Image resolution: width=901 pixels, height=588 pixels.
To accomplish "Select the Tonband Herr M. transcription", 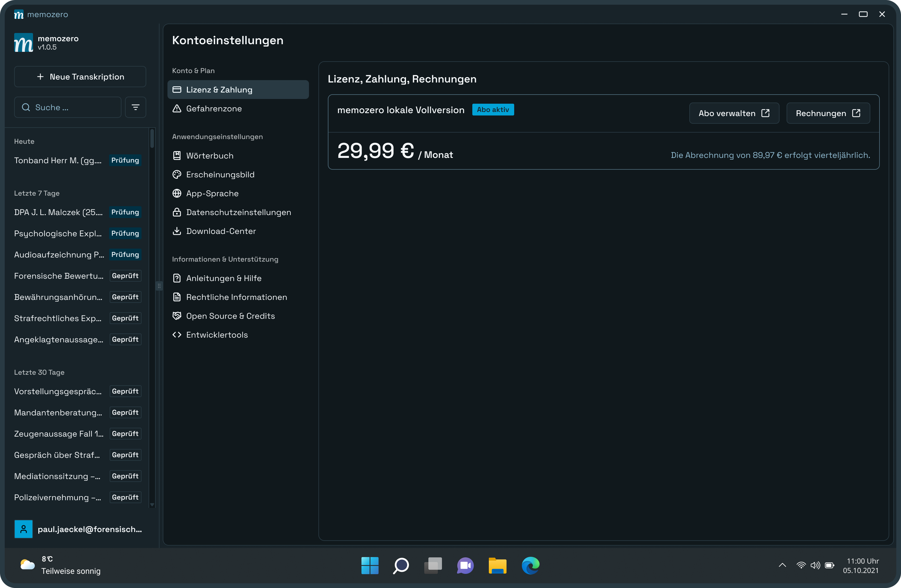I will coord(57,160).
